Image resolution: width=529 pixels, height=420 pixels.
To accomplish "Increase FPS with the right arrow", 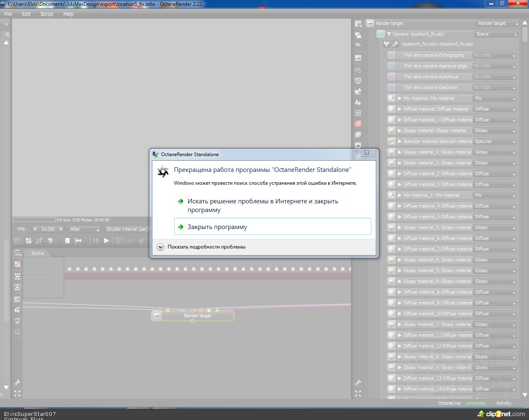I will 61,229.
